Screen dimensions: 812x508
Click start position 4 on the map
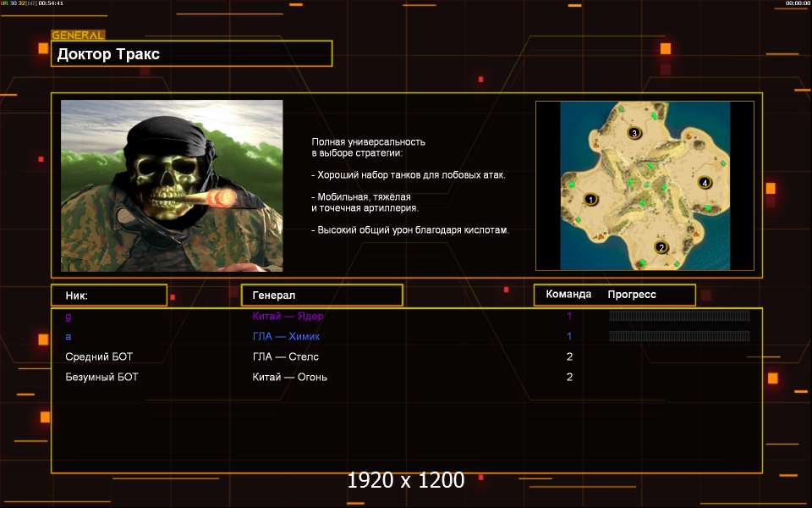coord(705,183)
